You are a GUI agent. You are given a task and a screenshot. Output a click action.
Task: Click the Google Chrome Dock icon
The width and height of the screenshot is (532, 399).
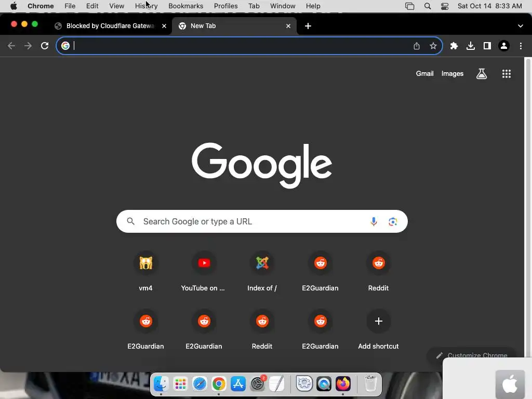point(219,384)
